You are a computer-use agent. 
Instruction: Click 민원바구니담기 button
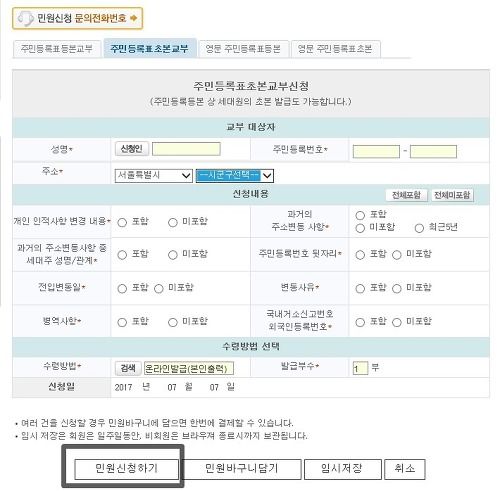[242, 469]
